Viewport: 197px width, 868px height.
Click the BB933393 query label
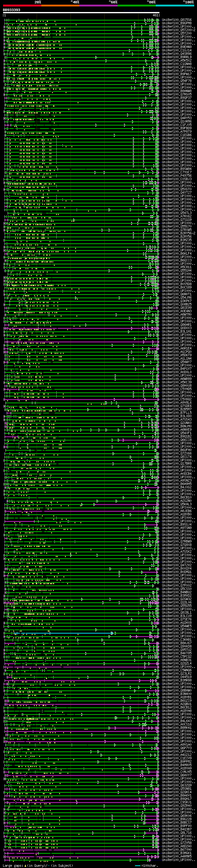click(11, 10)
